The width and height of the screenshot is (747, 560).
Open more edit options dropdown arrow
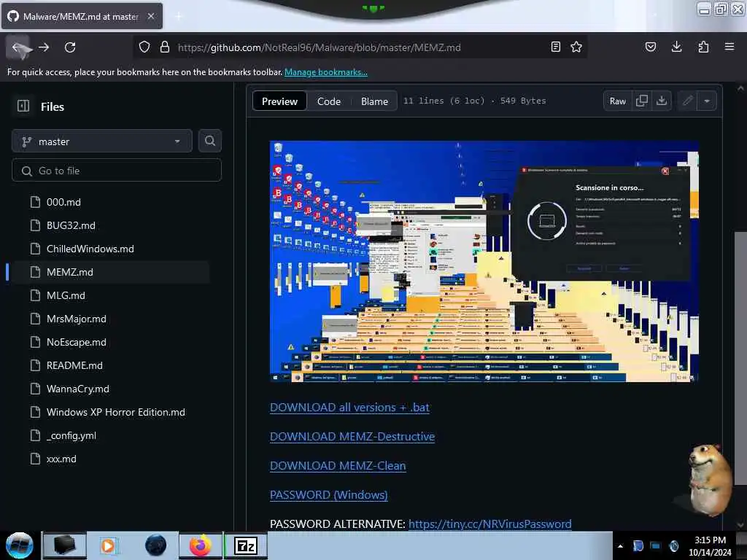707,101
